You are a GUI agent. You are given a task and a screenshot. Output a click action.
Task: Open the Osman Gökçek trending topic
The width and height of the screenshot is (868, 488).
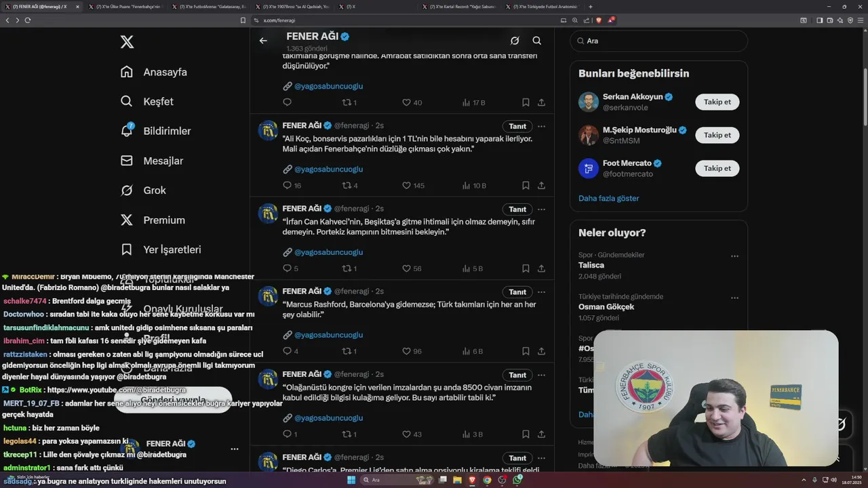click(x=606, y=306)
